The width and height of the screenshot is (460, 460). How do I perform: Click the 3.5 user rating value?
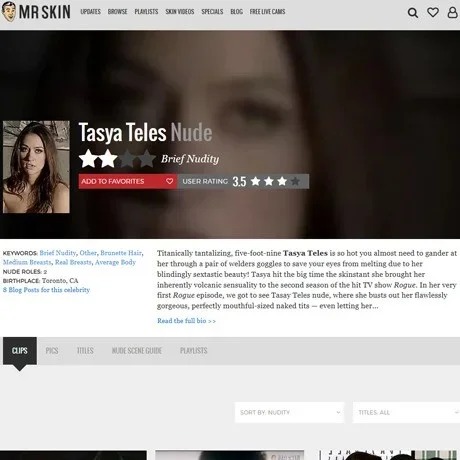click(x=239, y=181)
